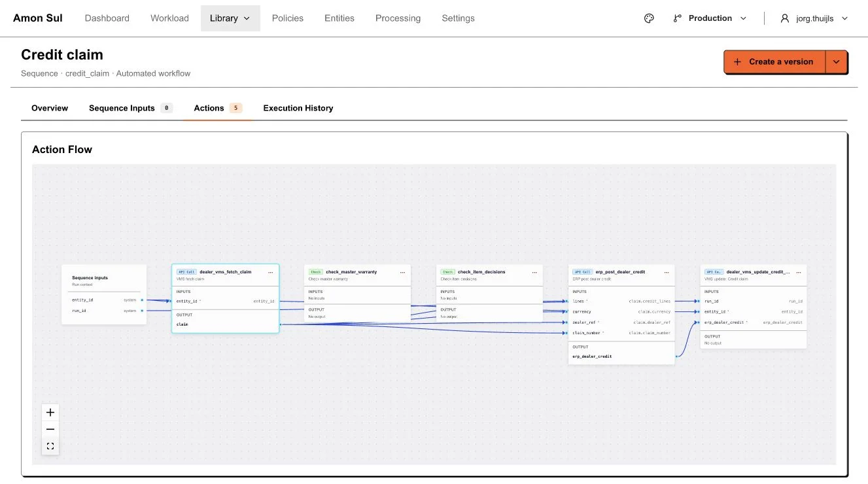Open options menu for erp_post_dealer_credit node

[x=667, y=272]
